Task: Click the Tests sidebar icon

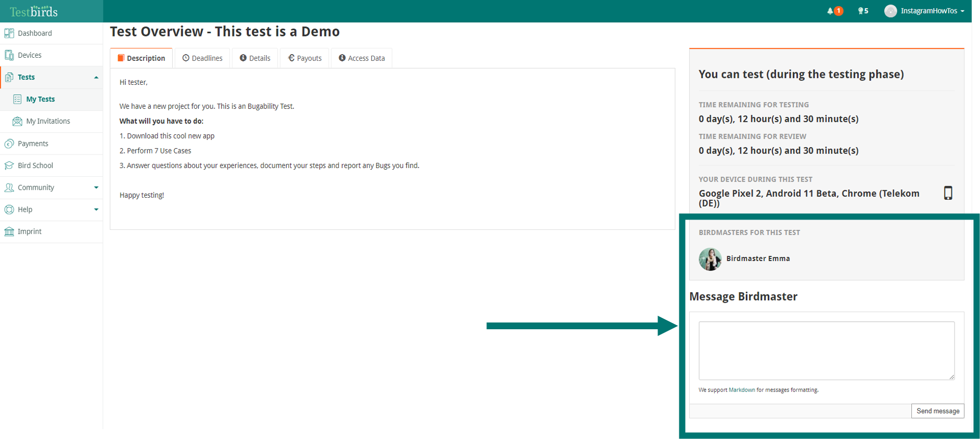Action: (9, 77)
